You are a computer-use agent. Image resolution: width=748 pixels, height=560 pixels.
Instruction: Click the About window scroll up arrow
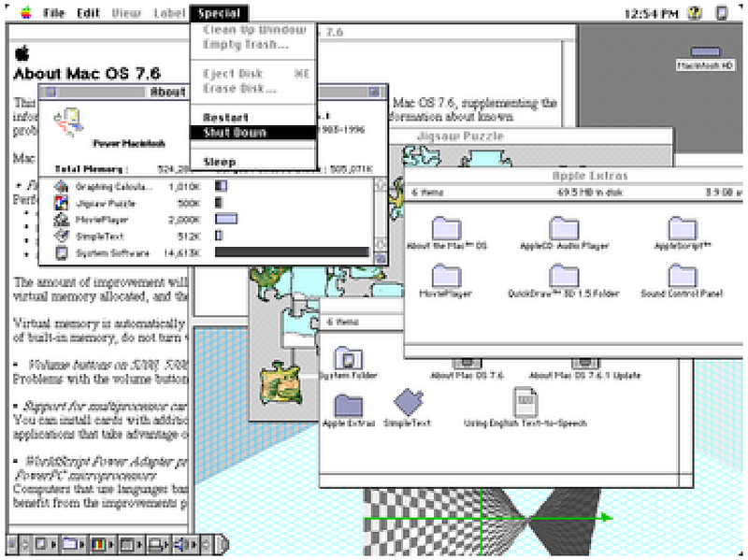[381, 185]
